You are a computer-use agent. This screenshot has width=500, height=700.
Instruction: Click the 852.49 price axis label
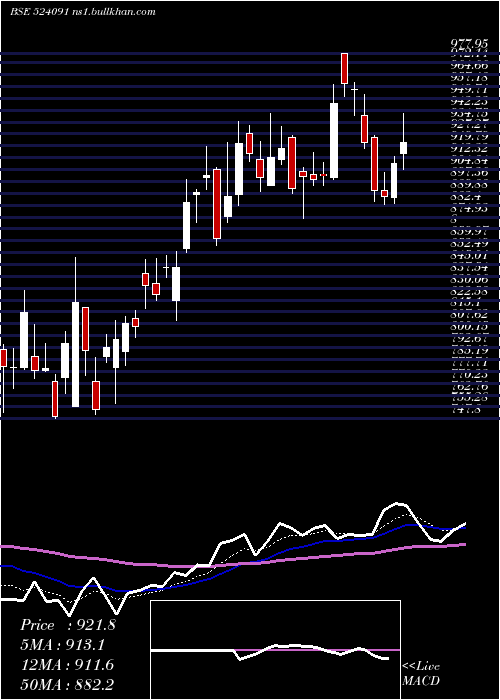tap(468, 244)
